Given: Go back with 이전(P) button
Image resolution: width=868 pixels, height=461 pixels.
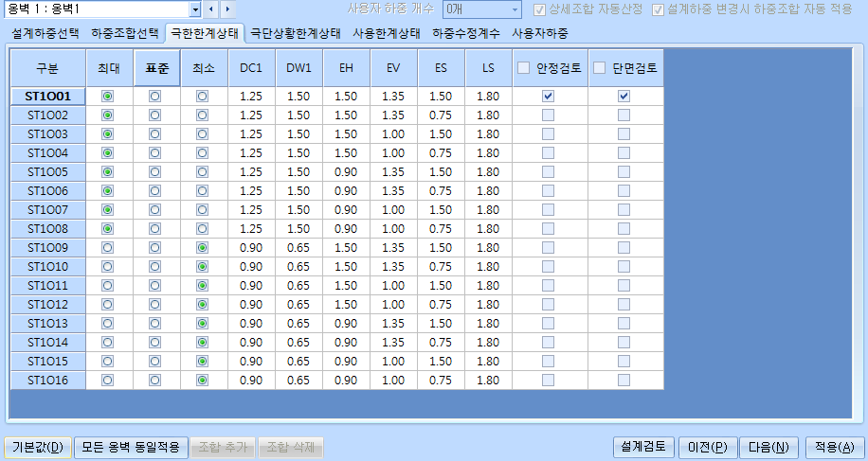Looking at the screenshot, I should click(x=708, y=447).
